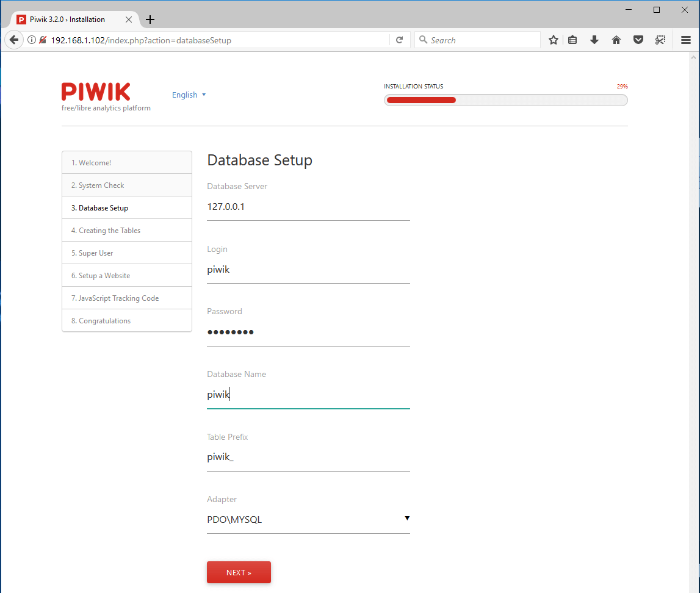Focus the Database Name field
This screenshot has height=593, width=700.
(308, 395)
